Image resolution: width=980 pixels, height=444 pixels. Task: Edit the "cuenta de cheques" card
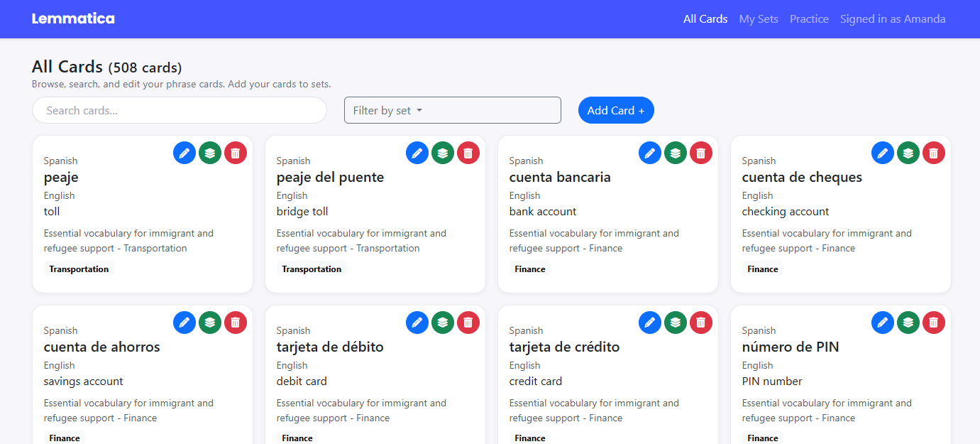click(x=882, y=152)
